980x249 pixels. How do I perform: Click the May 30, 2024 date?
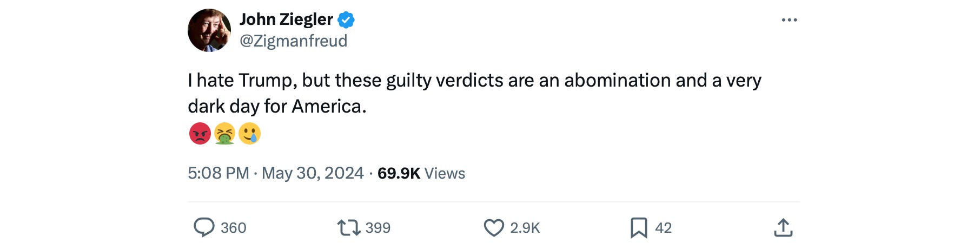coord(313,173)
